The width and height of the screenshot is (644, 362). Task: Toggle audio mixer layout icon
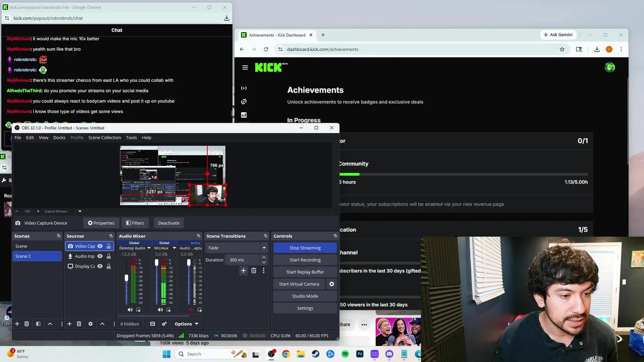pos(152,324)
